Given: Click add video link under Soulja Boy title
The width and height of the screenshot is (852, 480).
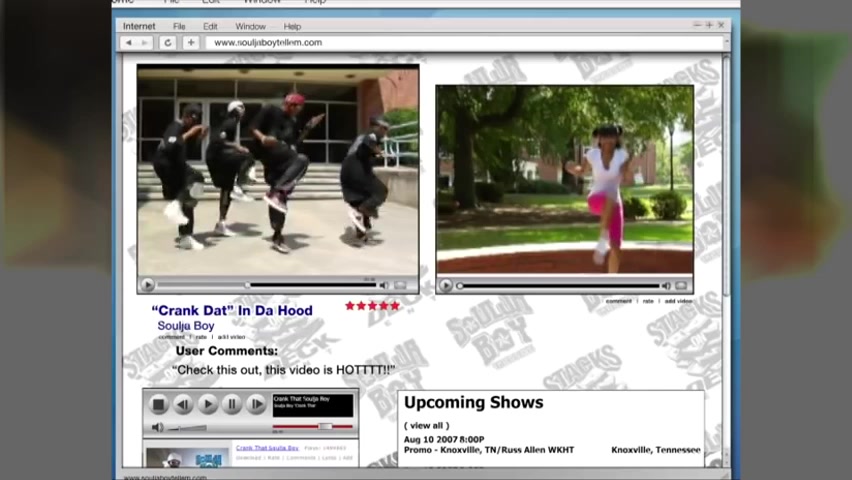Looking at the screenshot, I should 231,337.
